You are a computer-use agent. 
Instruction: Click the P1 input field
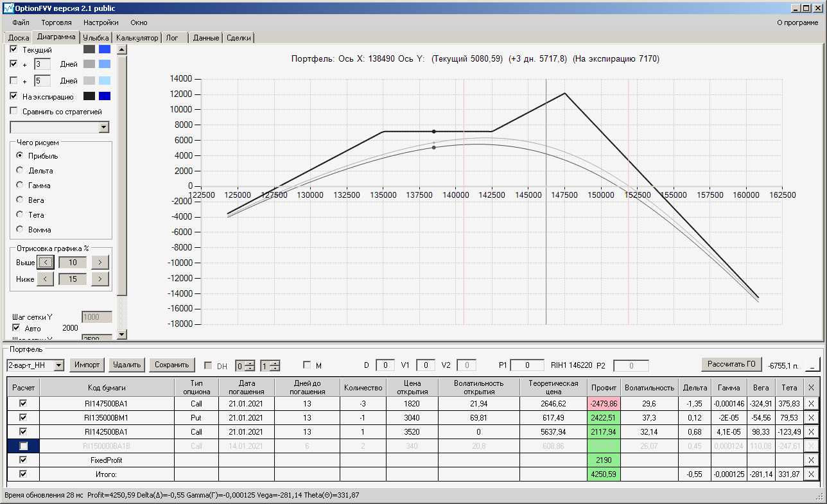point(528,365)
